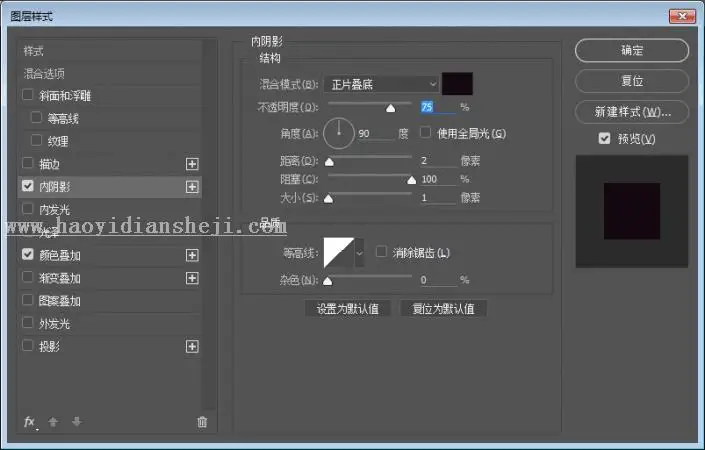Click the 确定 button

632,50
